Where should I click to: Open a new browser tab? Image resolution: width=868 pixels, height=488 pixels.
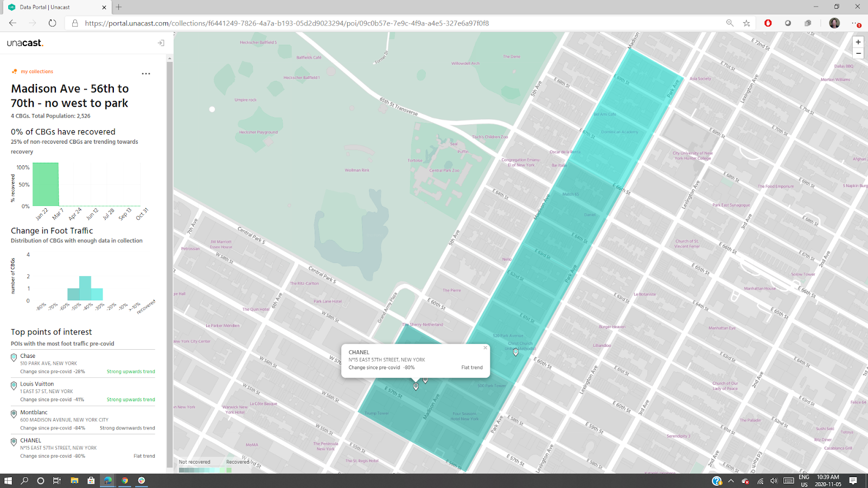119,7
